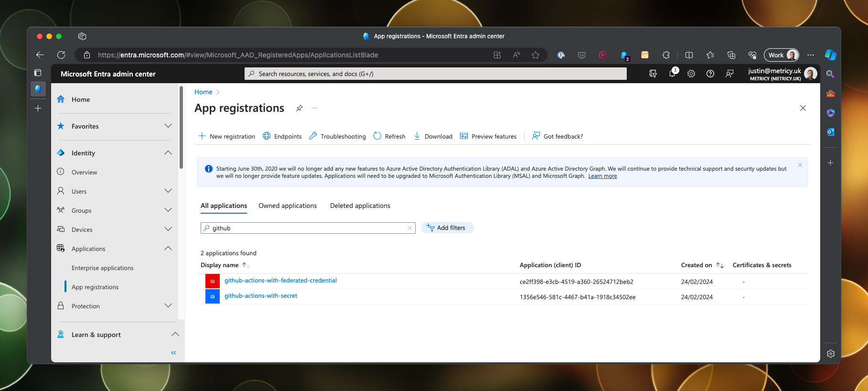This screenshot has height=391, width=868.
Task: Open github-actions-with-federated-credential app
Action: tap(280, 281)
